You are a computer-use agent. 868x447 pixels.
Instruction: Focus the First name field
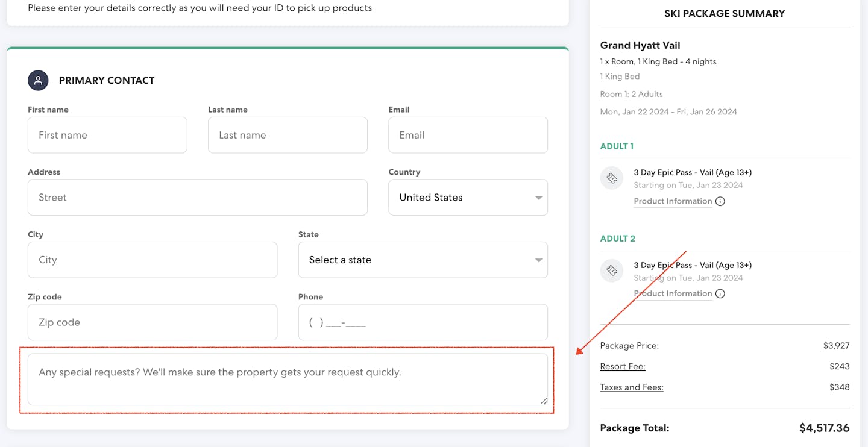point(107,136)
